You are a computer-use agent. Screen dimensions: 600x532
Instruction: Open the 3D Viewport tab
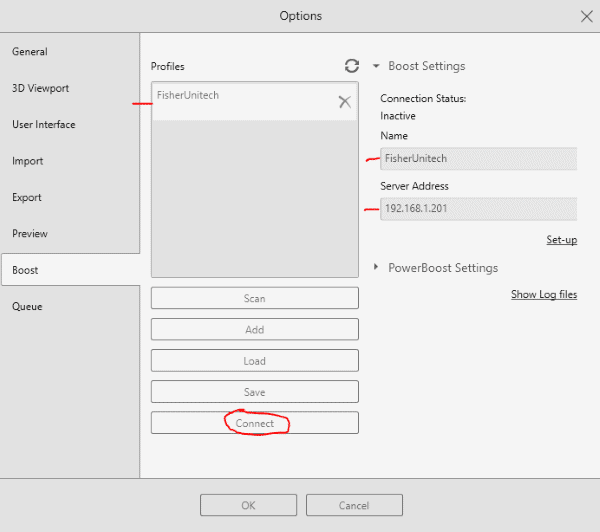tap(70, 88)
